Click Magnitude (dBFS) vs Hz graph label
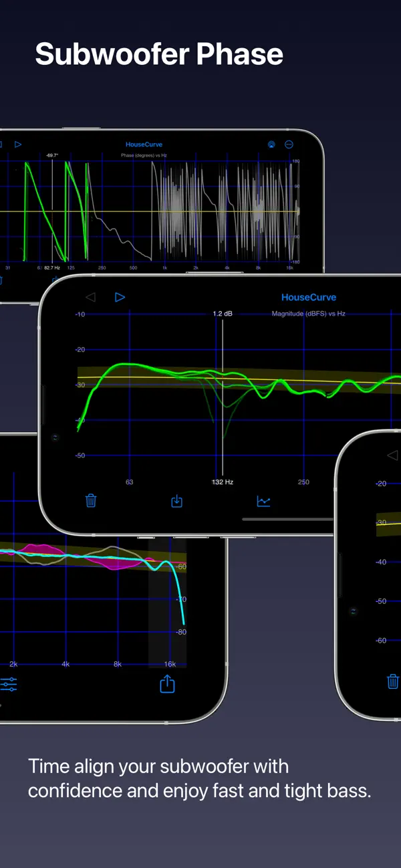401x868 pixels. pyautogui.click(x=308, y=314)
